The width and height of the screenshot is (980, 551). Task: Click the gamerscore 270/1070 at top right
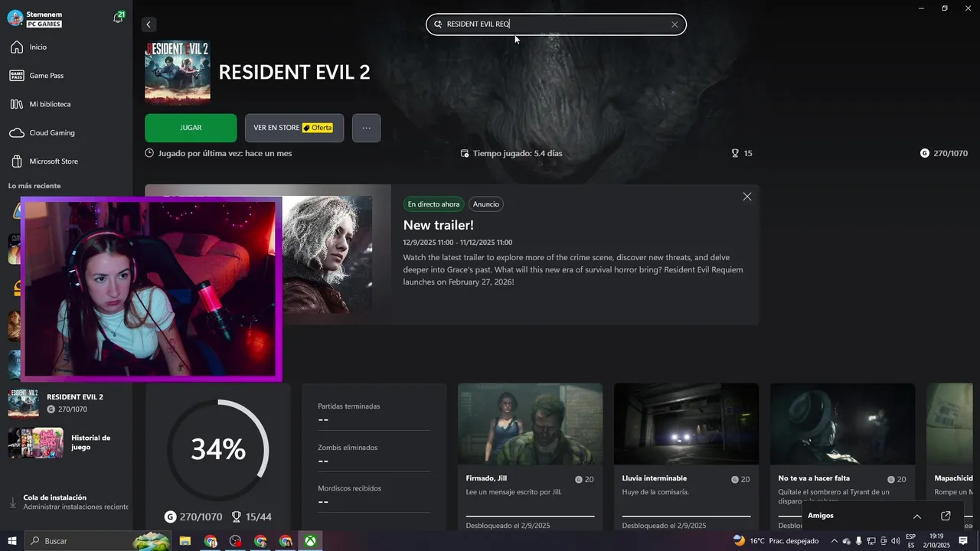pos(943,153)
